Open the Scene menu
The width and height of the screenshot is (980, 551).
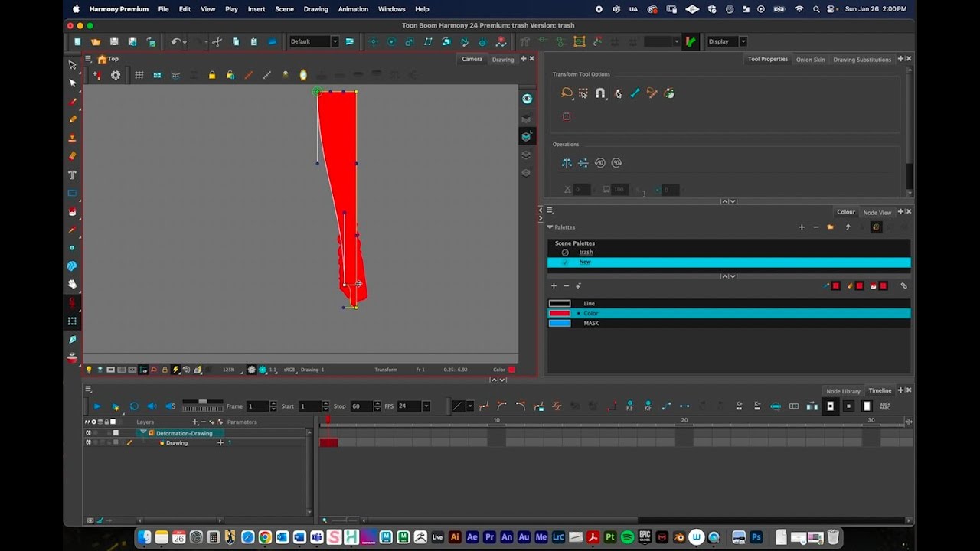tap(284, 9)
